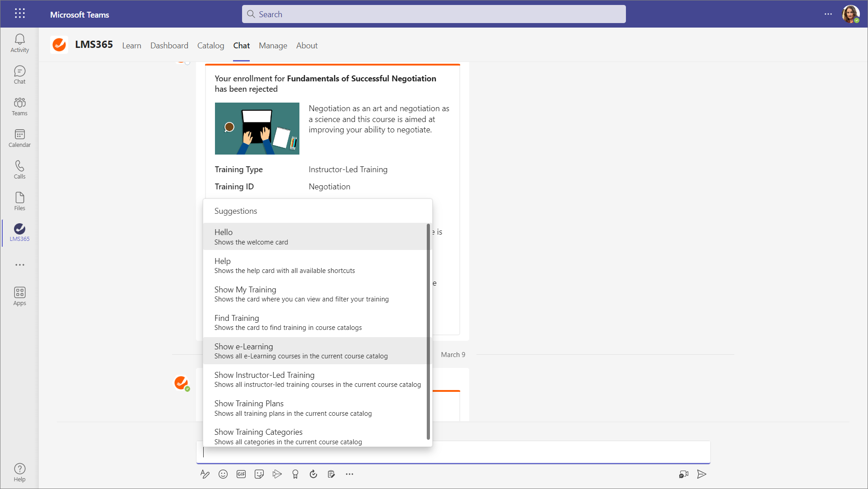The width and height of the screenshot is (868, 489).
Task: Open the Calls phone icon
Action: click(19, 170)
